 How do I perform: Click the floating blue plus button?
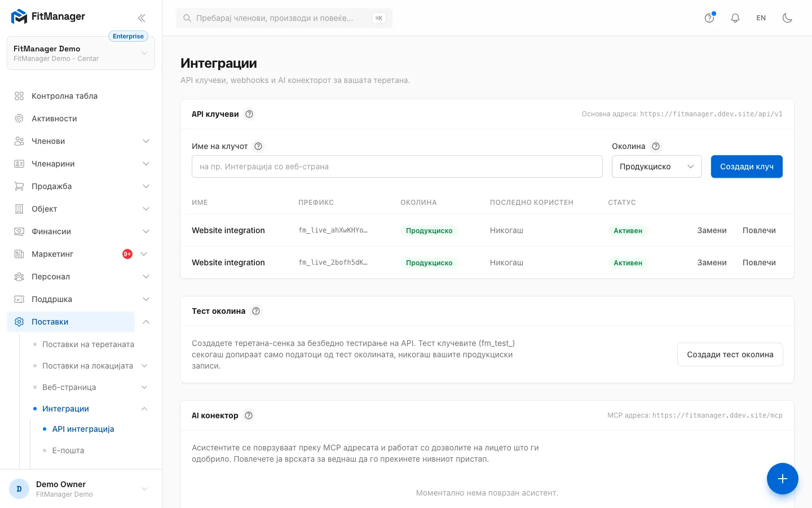coord(783,479)
